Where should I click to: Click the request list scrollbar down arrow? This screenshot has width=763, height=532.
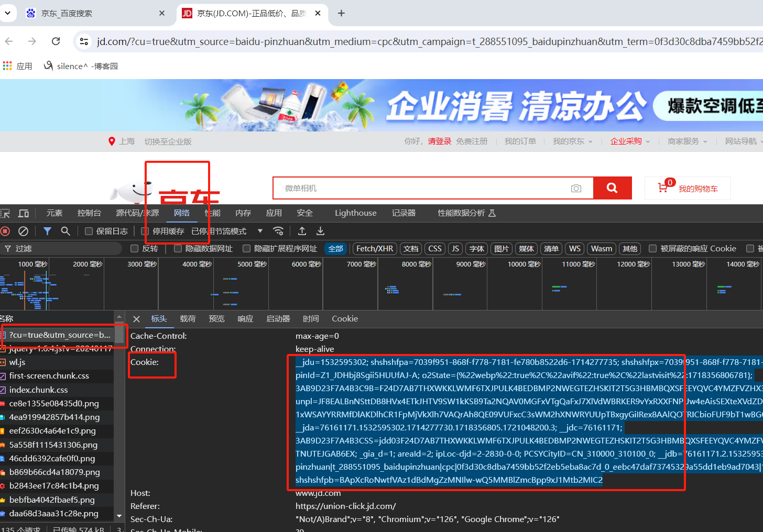tap(119, 516)
